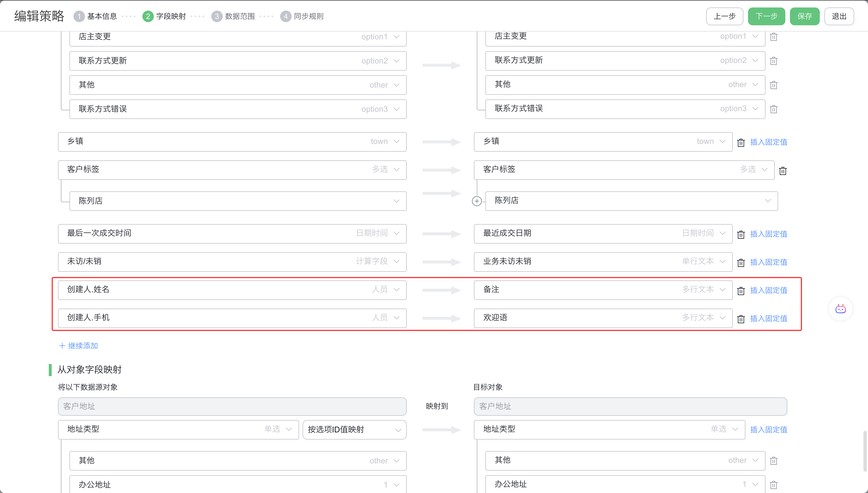Click the green 下一步 button
This screenshot has width=868, height=493.
[766, 16]
